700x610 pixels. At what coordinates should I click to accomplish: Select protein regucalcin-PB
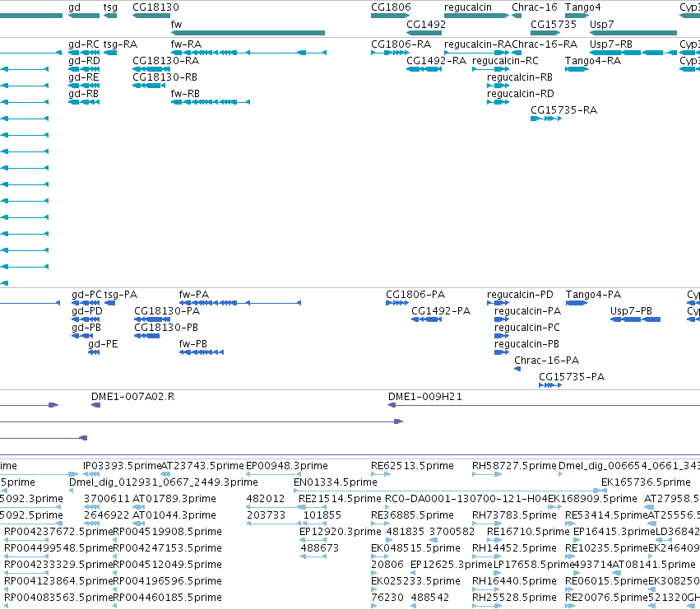(502, 352)
